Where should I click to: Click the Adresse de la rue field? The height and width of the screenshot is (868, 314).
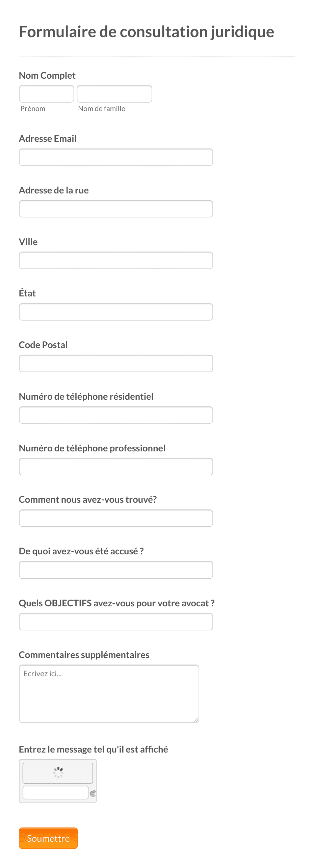point(116,209)
